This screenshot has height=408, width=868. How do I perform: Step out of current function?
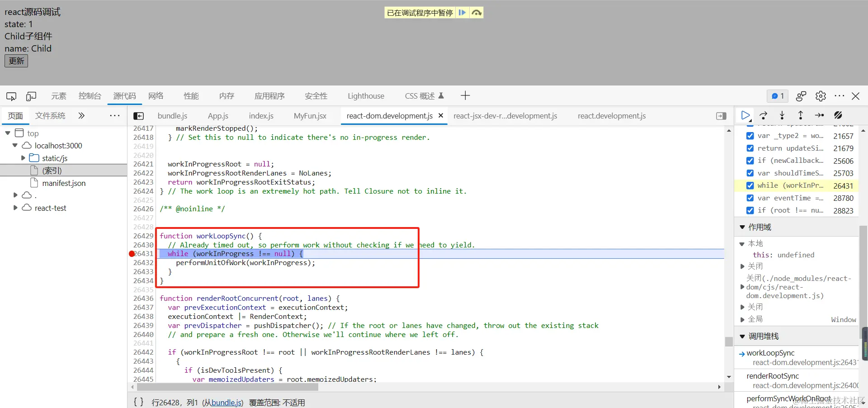(x=801, y=115)
